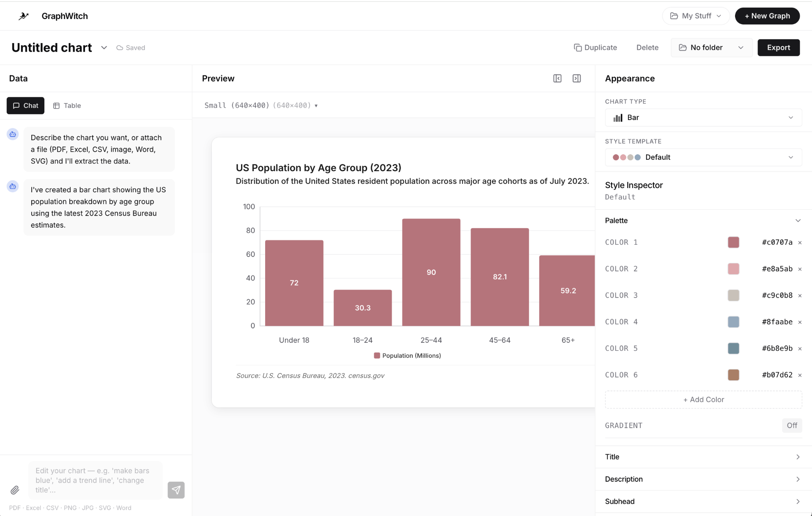This screenshot has height=516, width=812.
Task: Click the Under 18 bar labeled 72
Action: [294, 283]
